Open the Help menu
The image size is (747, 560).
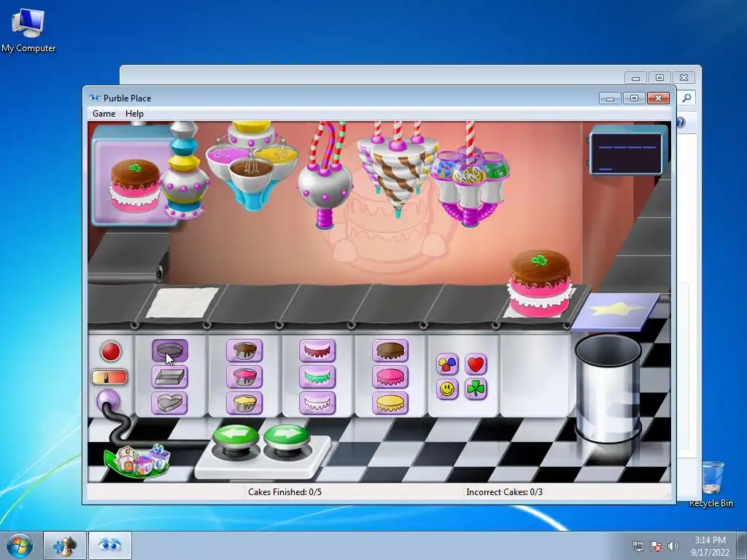pos(134,113)
